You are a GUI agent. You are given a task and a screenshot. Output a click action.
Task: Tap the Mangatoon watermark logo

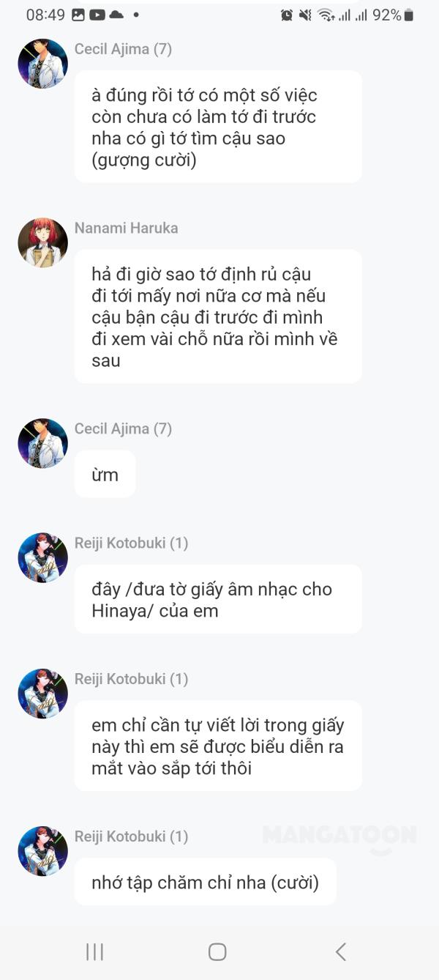(x=339, y=836)
